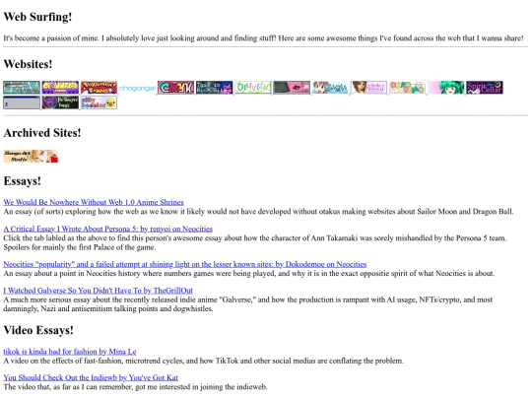
Task: Open the teal fish site badge
Action: [22, 88]
